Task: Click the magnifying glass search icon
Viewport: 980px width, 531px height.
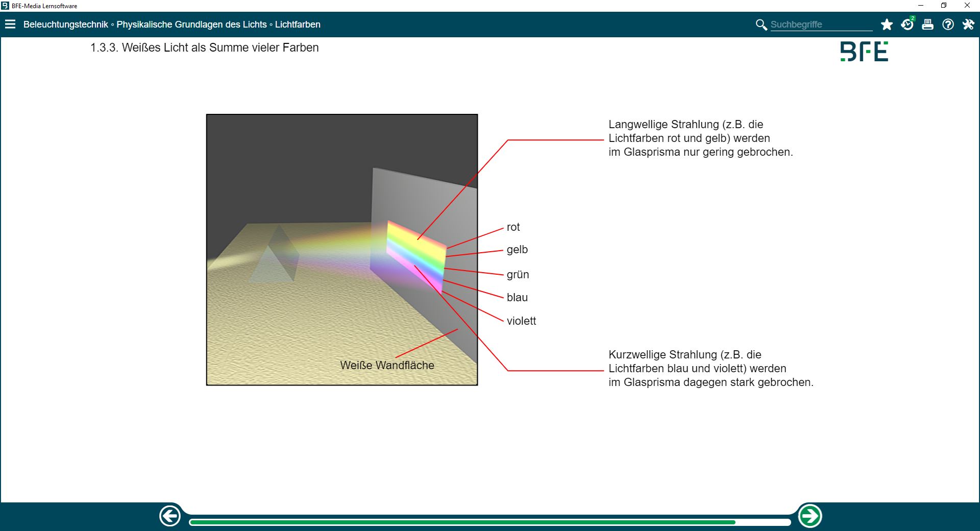Action: pyautogui.click(x=761, y=25)
